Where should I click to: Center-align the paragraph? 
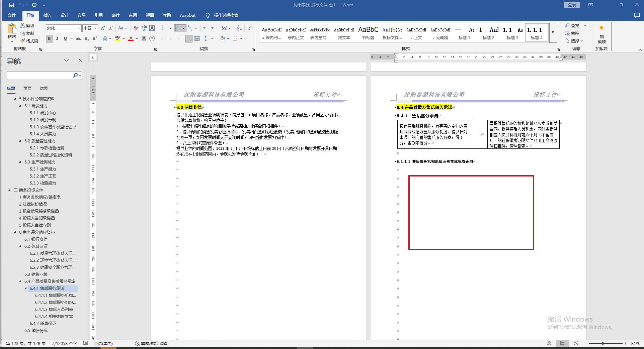coord(173,38)
